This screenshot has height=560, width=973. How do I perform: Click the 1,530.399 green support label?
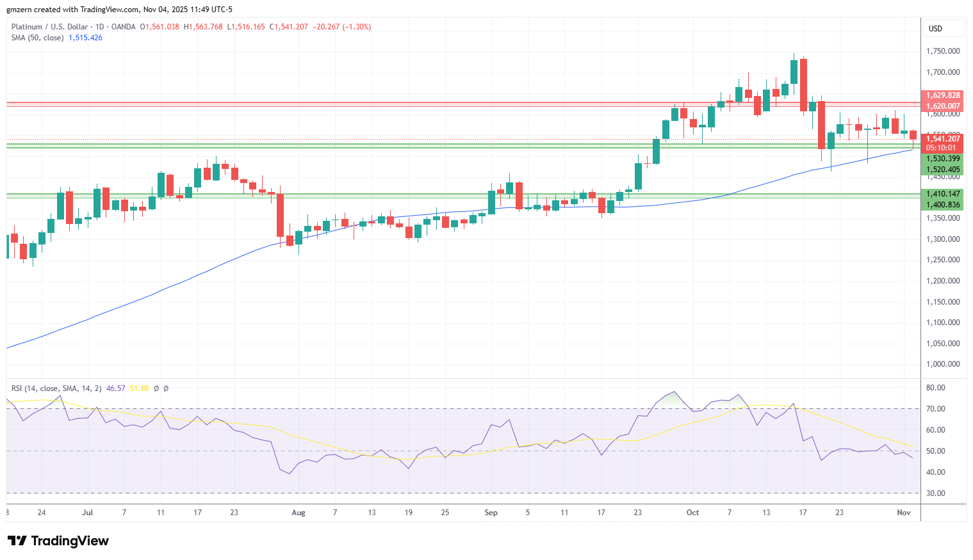(x=943, y=159)
